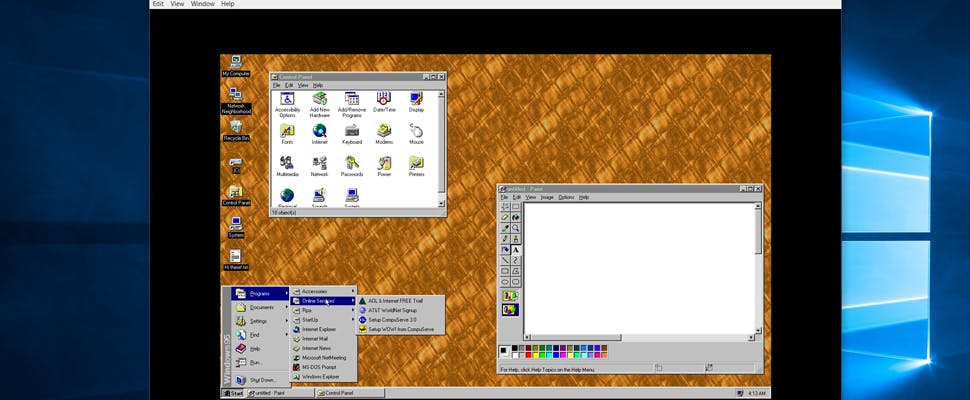970x400 pixels.
Task: Choose the transparent background option in Paint
Action: point(510,310)
